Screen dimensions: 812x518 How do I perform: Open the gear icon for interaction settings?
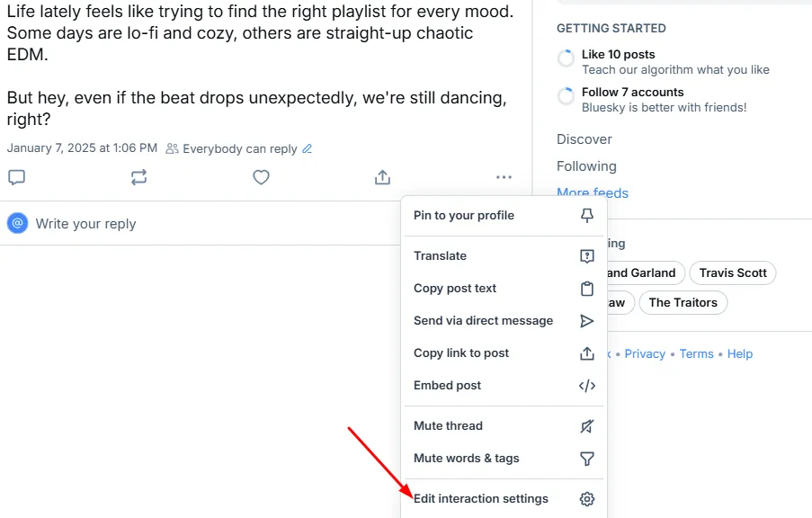click(587, 498)
